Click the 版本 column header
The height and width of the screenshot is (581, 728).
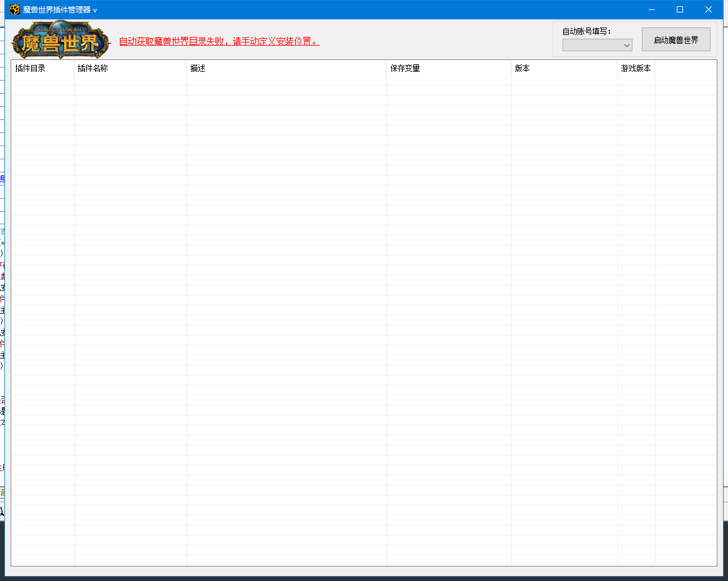(x=564, y=68)
